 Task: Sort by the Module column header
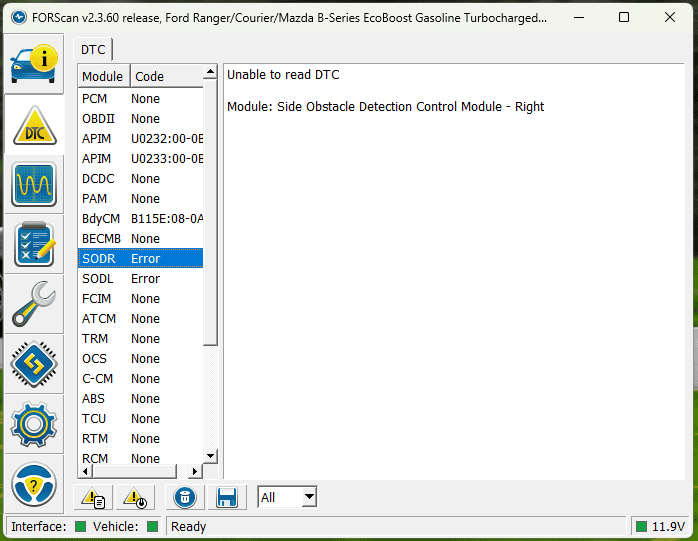tap(104, 76)
